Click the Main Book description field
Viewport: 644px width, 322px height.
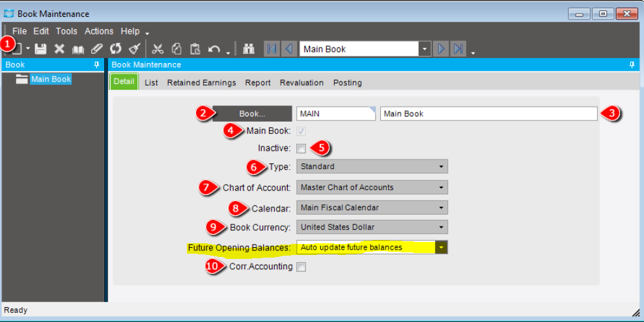coord(489,114)
